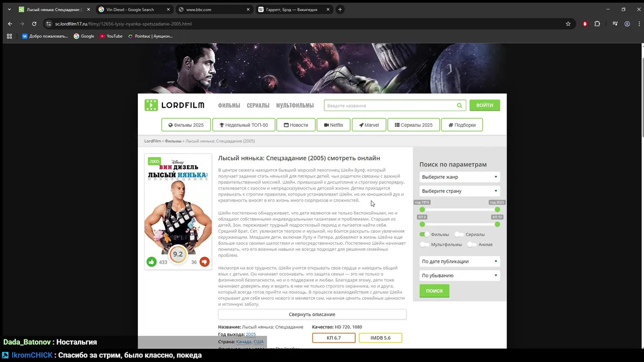Open the apps grid in bookmarks bar
The width and height of the screenshot is (644, 362).
tap(9, 36)
